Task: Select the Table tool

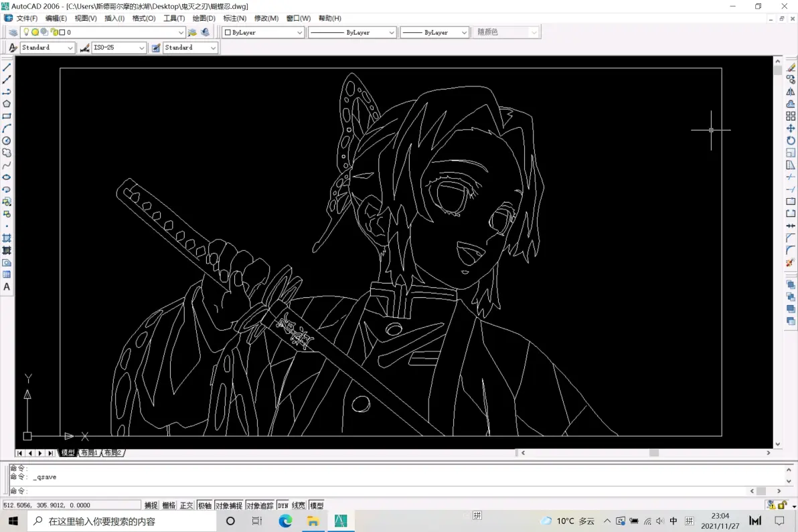Action: (x=7, y=274)
